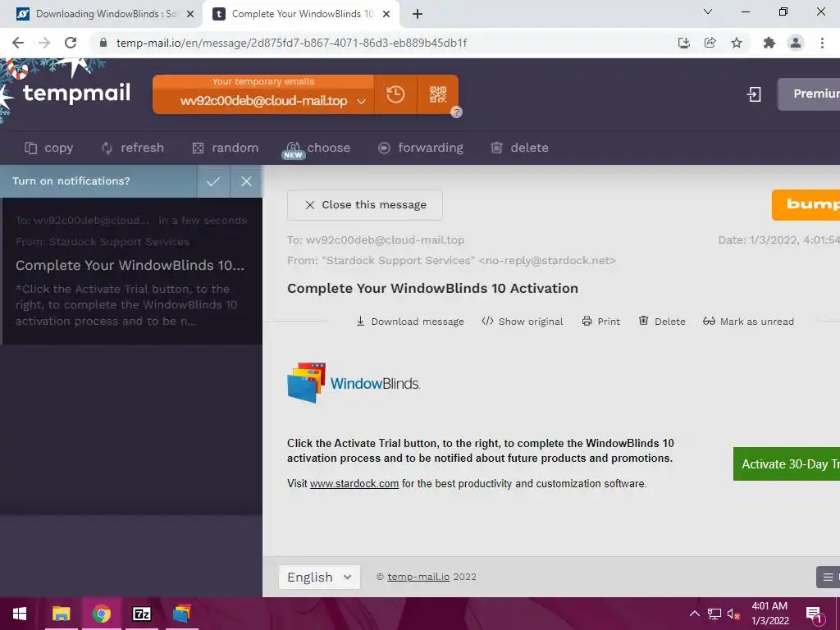Reload the page with the refresh icon
Image resolution: width=840 pixels, height=630 pixels.
71,43
